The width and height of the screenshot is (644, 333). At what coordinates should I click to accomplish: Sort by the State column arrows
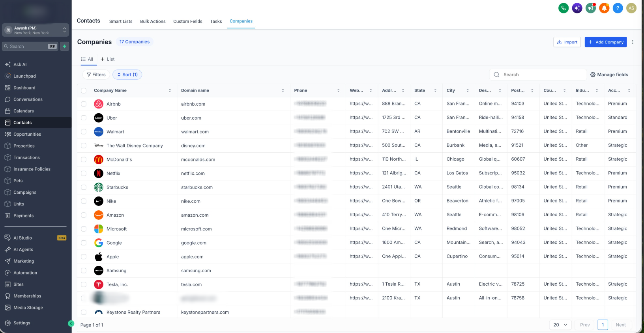click(x=435, y=91)
